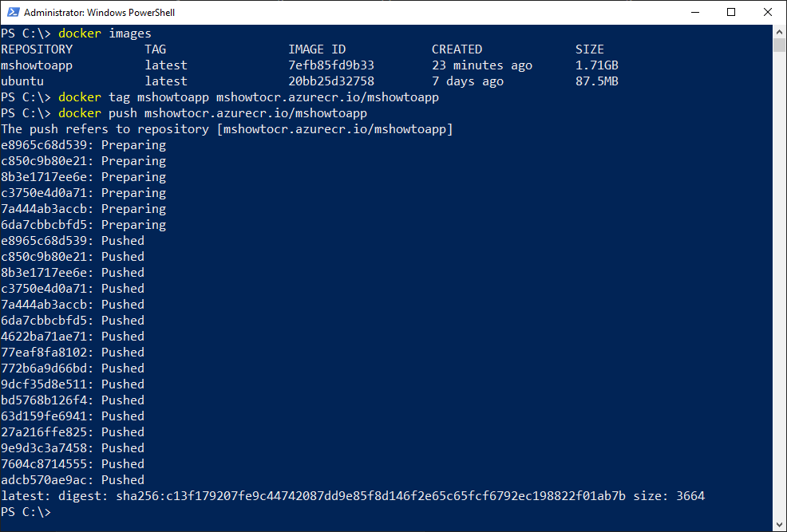
Task: Click the scrollbar up arrow
Action: pos(779,32)
